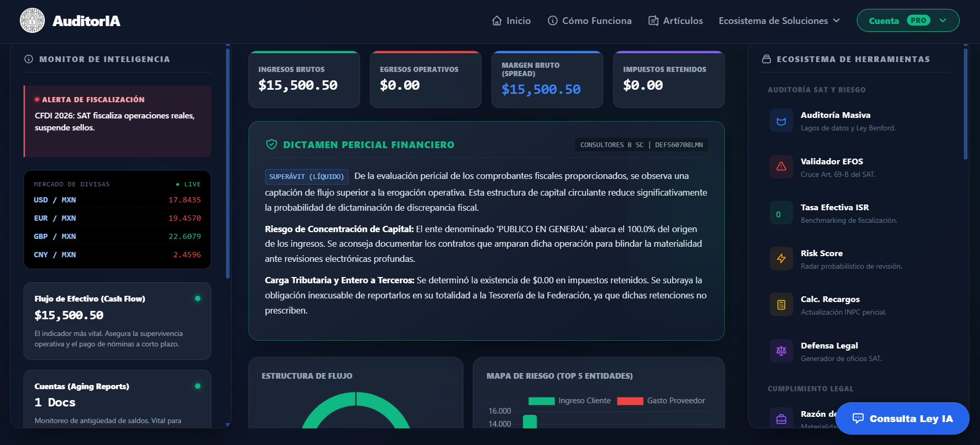Image resolution: width=980 pixels, height=445 pixels.
Task: Click the Auditoría SAT y Riesgo section label
Action: tap(817, 90)
